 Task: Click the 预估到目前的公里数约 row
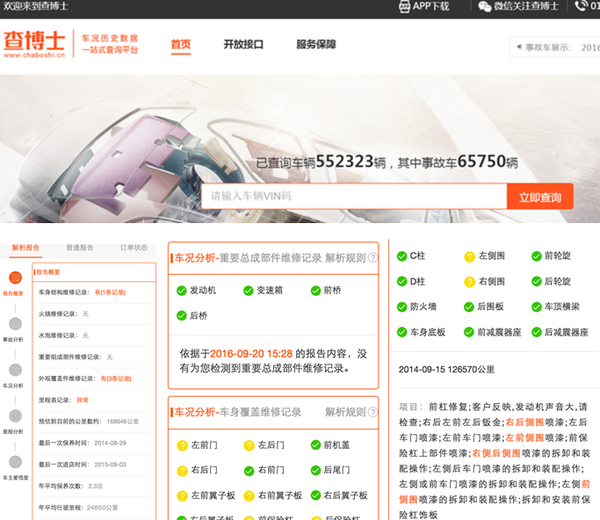(94, 422)
